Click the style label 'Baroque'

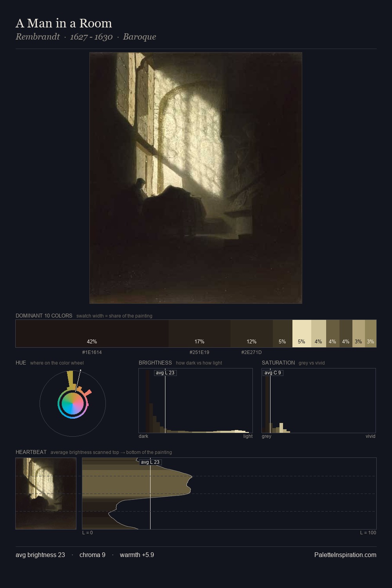click(x=140, y=37)
